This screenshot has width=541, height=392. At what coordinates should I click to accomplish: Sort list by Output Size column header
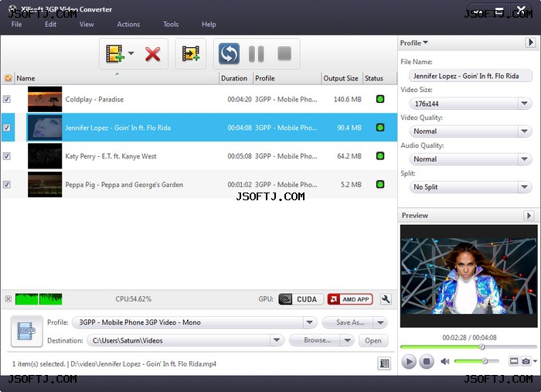[x=342, y=78]
